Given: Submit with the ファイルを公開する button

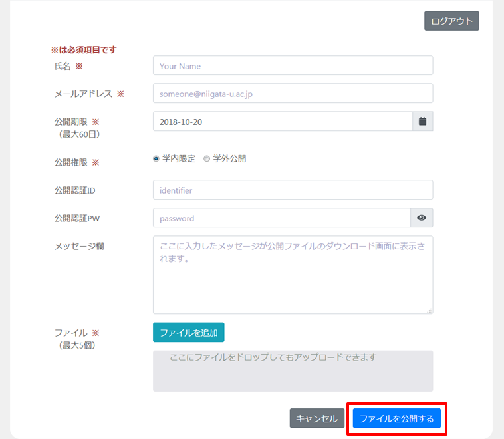Looking at the screenshot, I should 396,418.
